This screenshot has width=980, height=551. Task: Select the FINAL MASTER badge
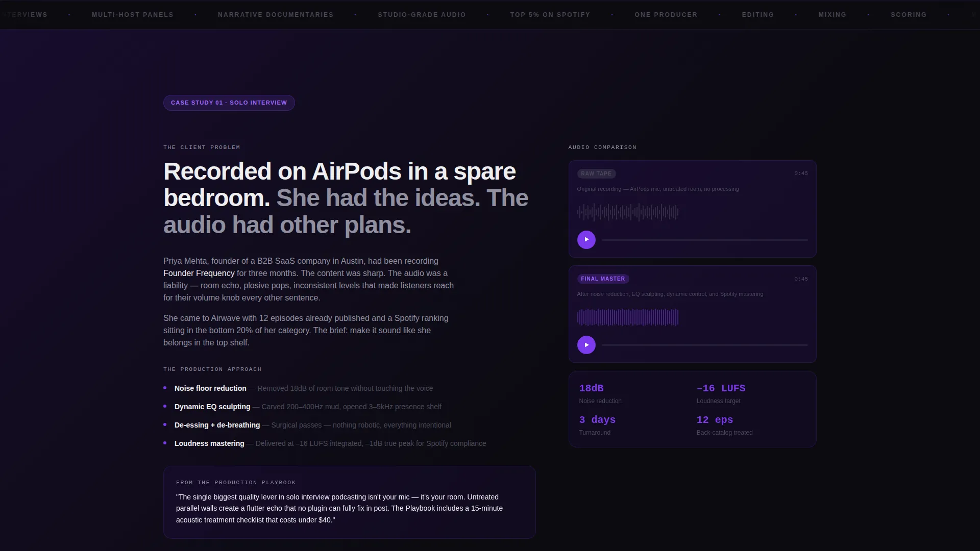(x=603, y=279)
